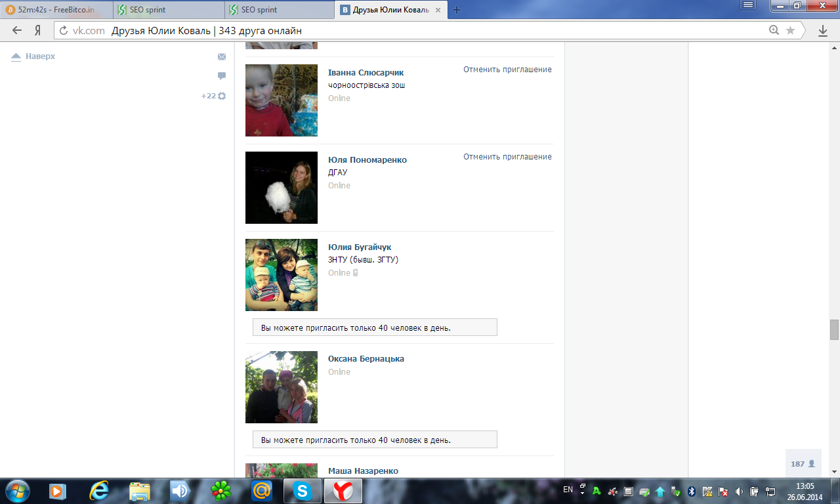This screenshot has height=504, width=840.
Task: Open Оксана Бернацька profile name
Action: (366, 359)
